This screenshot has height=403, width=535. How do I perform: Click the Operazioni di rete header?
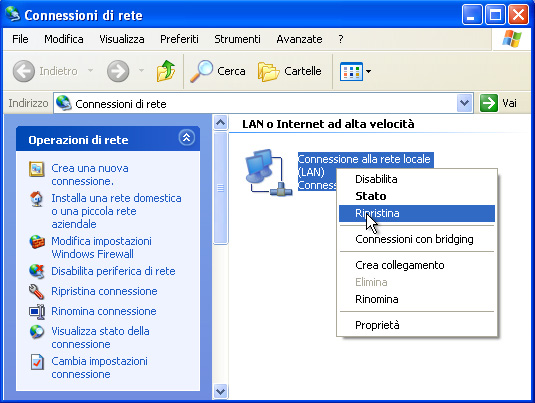[x=108, y=139]
